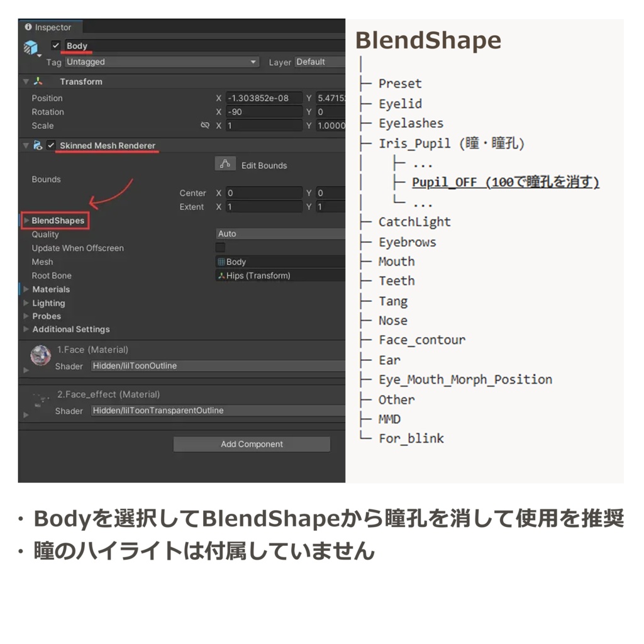Screen dimensions: 644x644
Task: Edit the Position X value field
Action: tap(264, 97)
